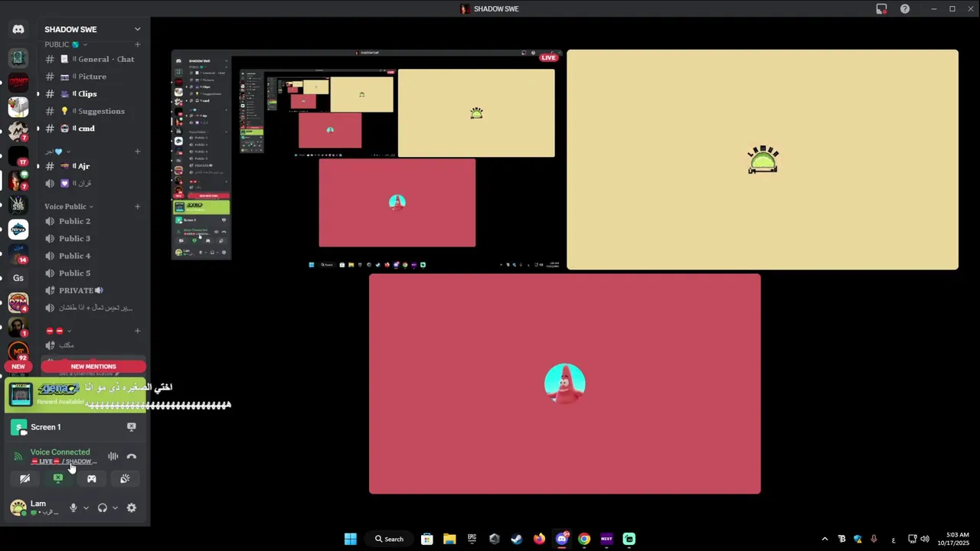The height and width of the screenshot is (551, 980).
Task: Join the Public 3 voice channel
Action: coord(93,239)
